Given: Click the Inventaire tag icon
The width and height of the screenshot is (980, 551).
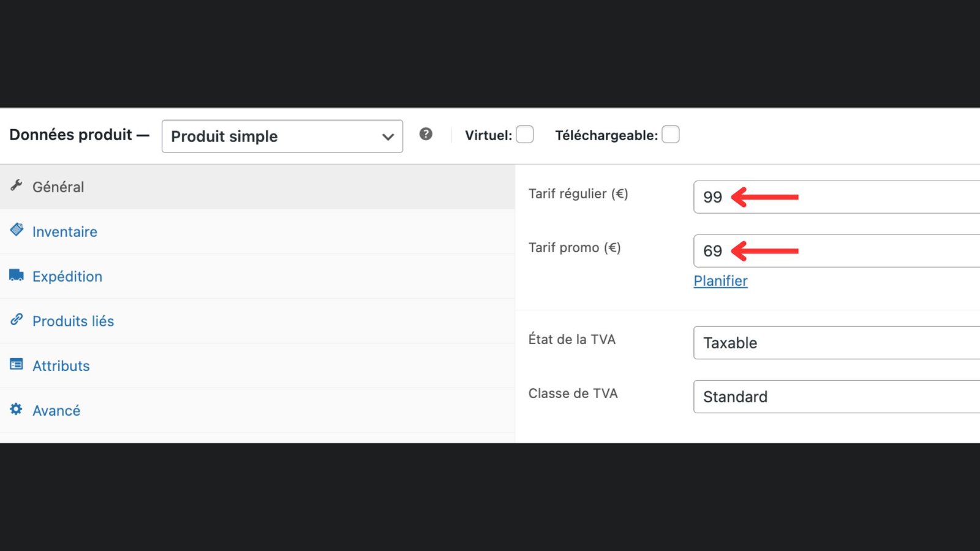Looking at the screenshot, I should click(x=17, y=230).
